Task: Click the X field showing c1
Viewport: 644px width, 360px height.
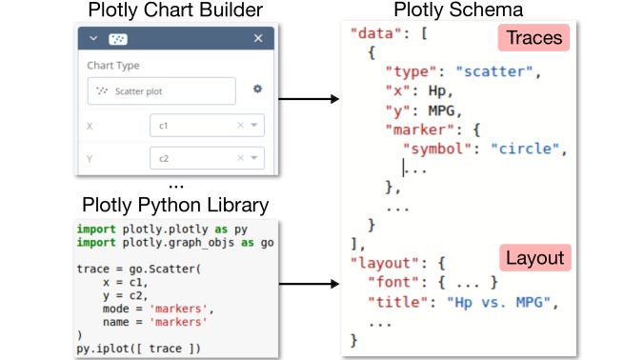Action: pos(207,125)
